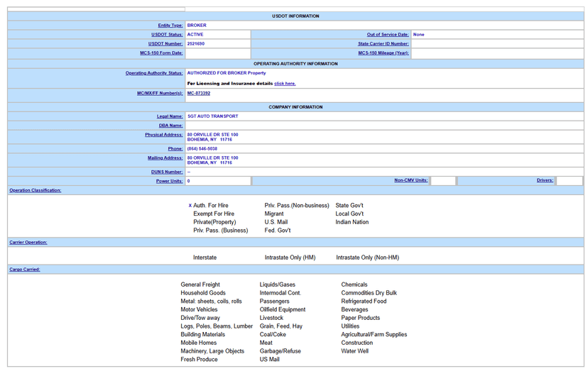Select 'Local Gov't' classification entry
Viewport: 588px width, 371px height.
(349, 214)
